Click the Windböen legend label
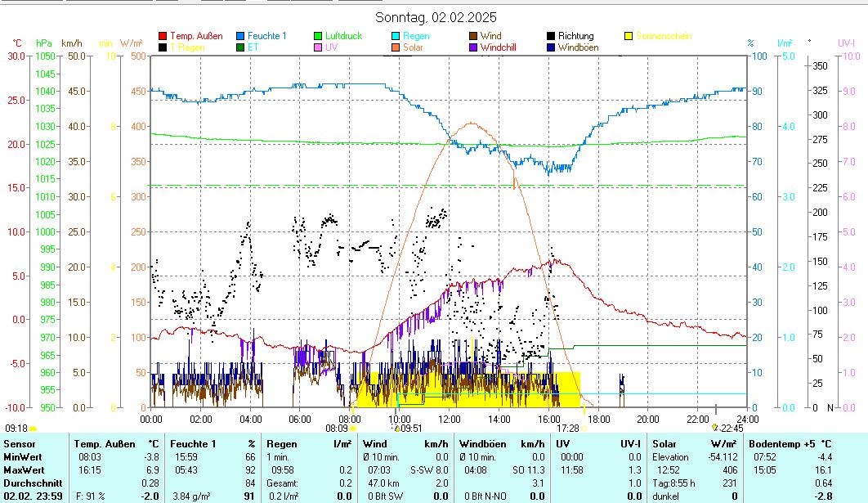868x503 pixels. coord(578,47)
